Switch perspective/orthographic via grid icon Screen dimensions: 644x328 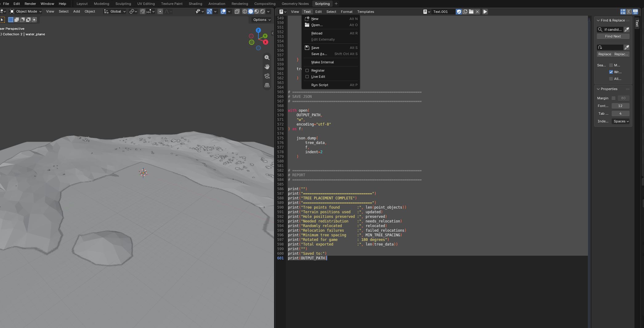pos(267,85)
